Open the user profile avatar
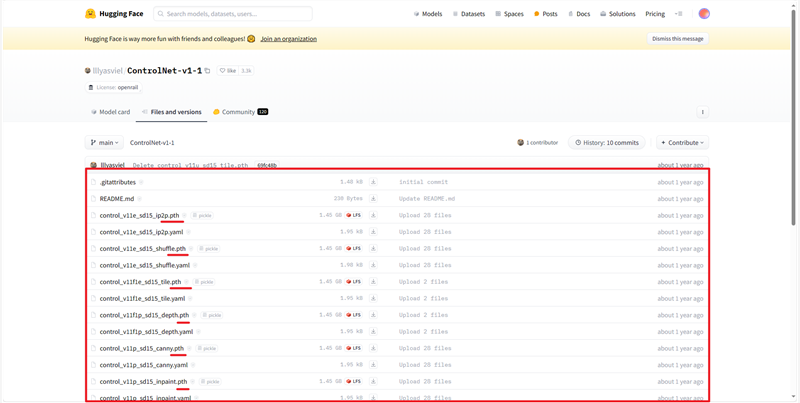800x403 pixels. coord(704,14)
